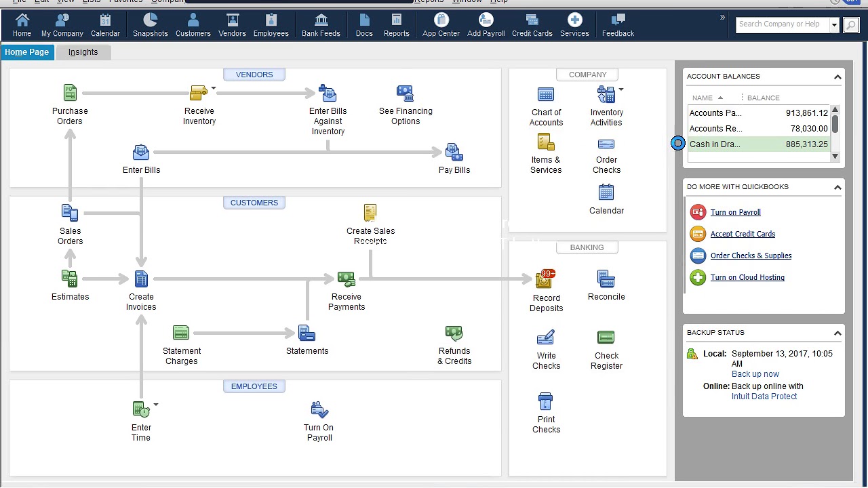The image size is (868, 488).
Task: Open Purchase Orders icon
Action: click(70, 93)
